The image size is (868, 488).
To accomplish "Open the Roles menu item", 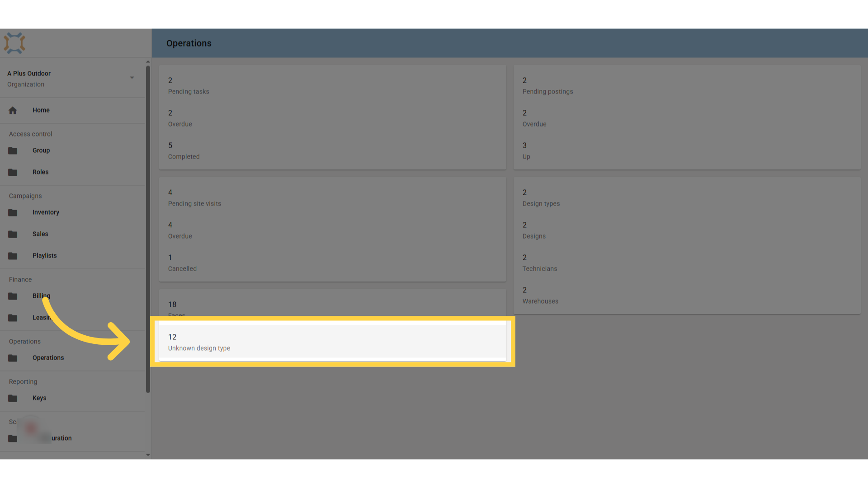I will pos(72,172).
